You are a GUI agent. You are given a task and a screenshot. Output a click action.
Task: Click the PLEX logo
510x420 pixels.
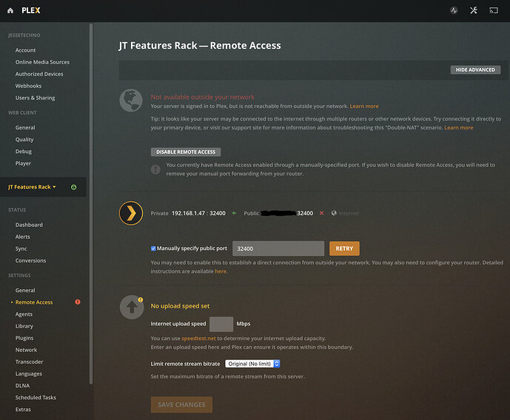click(31, 10)
